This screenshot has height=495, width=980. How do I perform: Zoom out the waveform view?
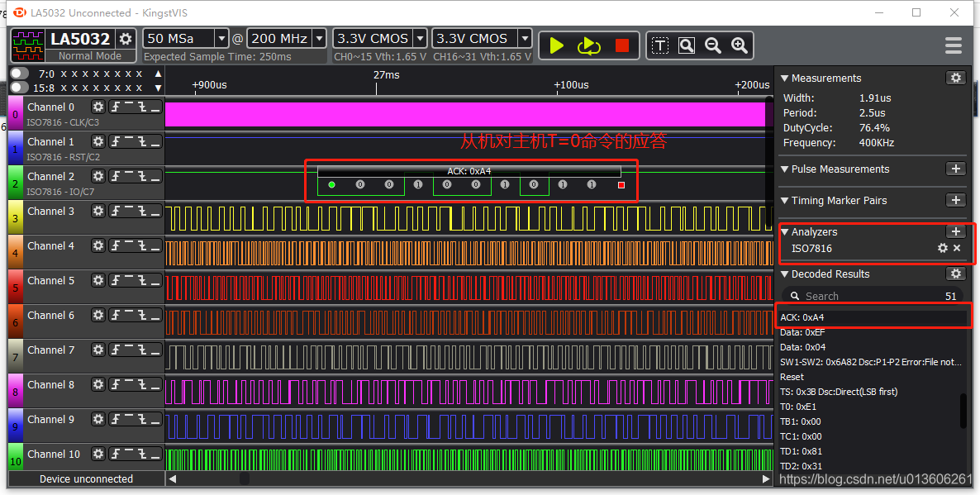[712, 45]
